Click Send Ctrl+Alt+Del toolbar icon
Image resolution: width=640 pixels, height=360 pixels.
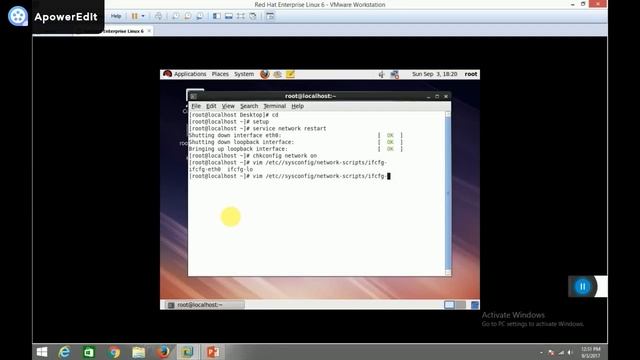click(158, 16)
